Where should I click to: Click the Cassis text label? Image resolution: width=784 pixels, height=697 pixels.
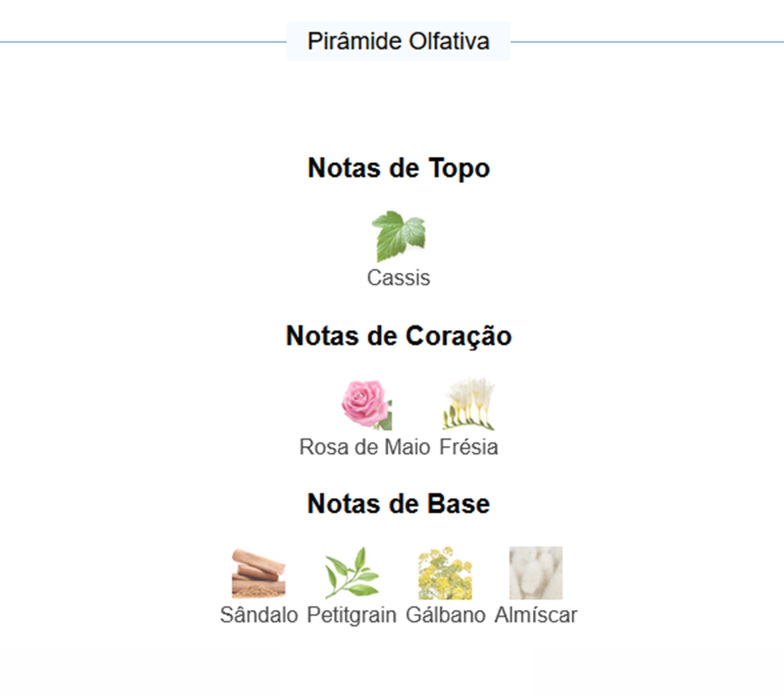coord(398,278)
